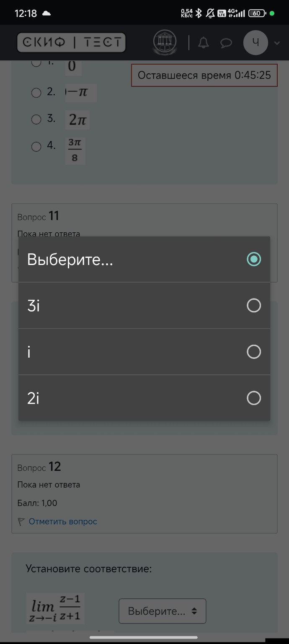The image size is (289, 644).
Task: Select radio option 4 with 3π/8
Action: coord(36,146)
